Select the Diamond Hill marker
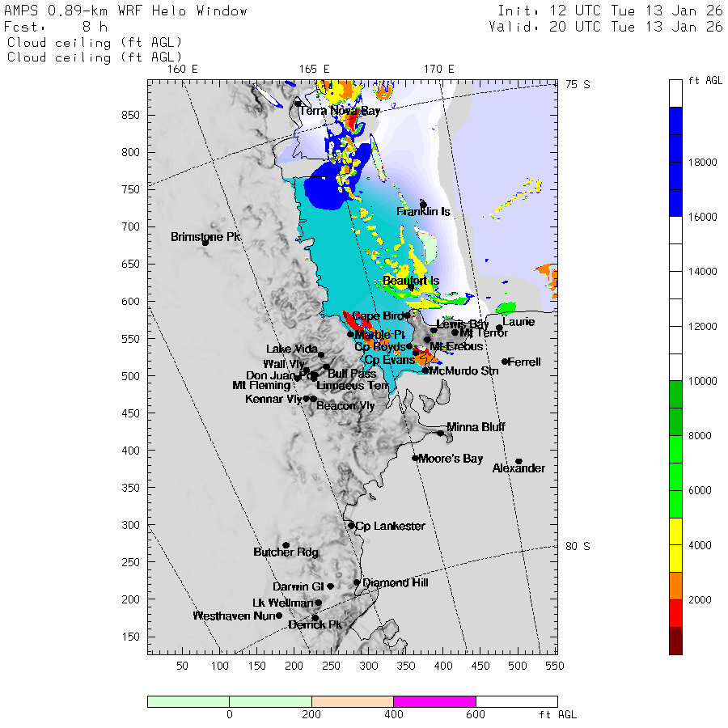The image size is (728, 728). point(357,582)
